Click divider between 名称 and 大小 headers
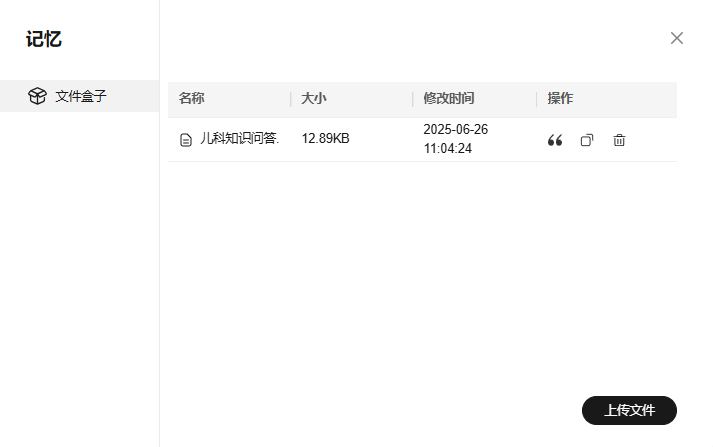The width and height of the screenshot is (713, 447). coord(291,99)
